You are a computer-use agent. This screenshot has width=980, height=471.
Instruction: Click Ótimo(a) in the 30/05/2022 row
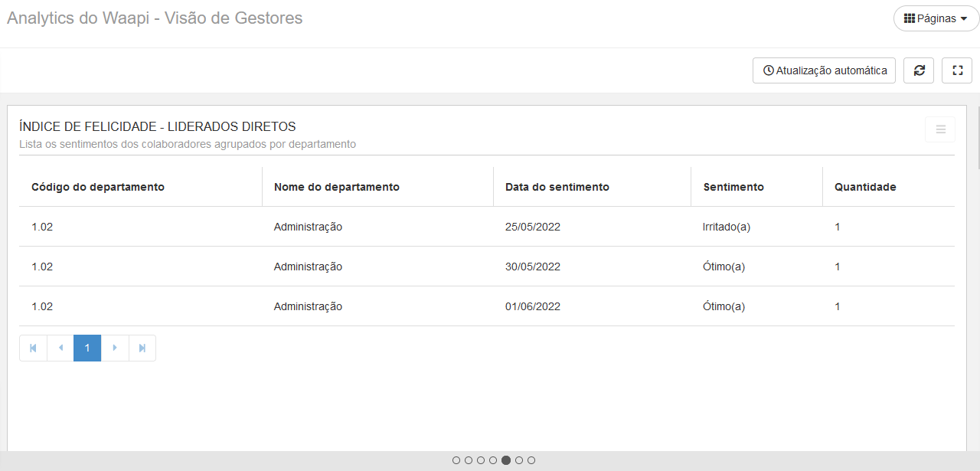coord(724,267)
